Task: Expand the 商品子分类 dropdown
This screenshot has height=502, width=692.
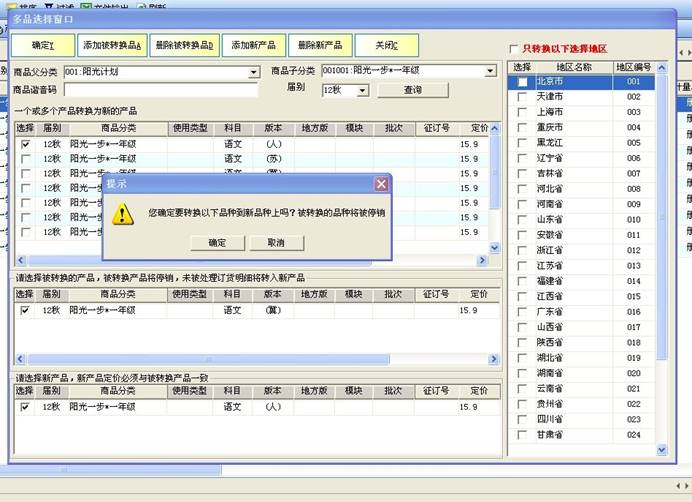Action: tap(490, 71)
